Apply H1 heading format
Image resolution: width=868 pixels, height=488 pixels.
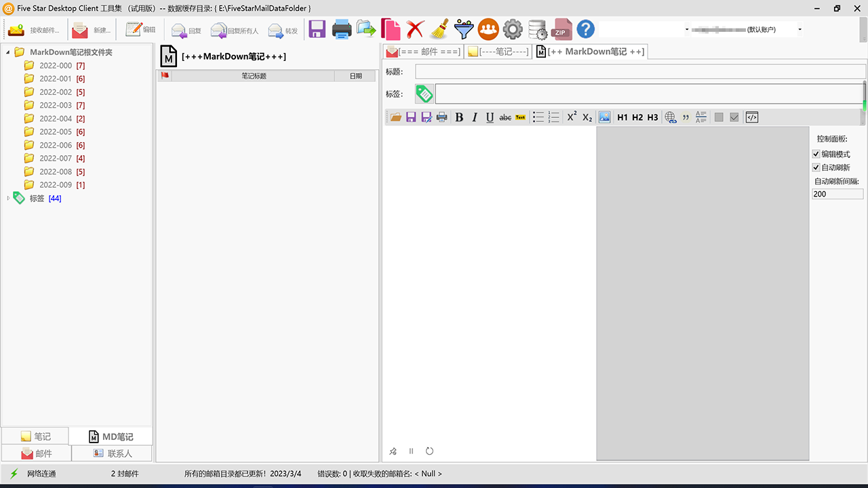623,117
